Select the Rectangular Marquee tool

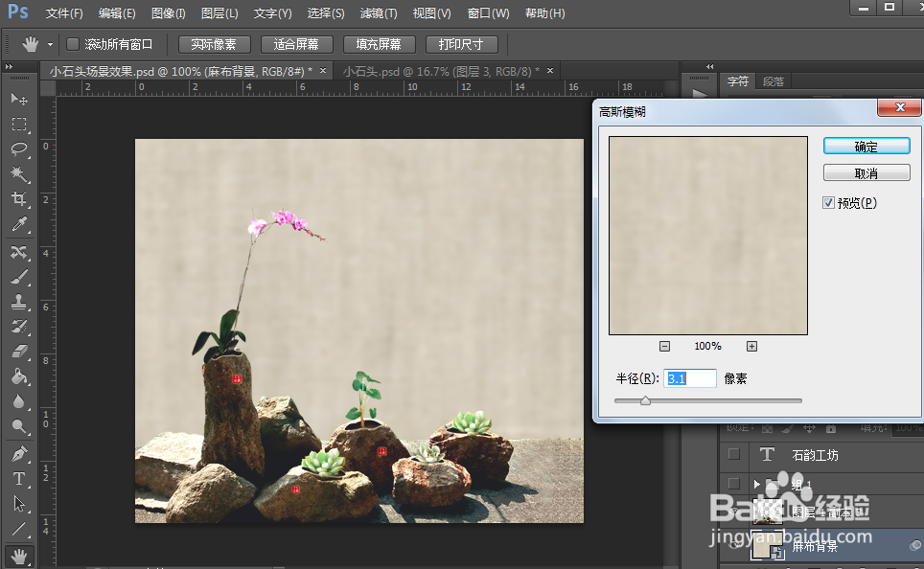tap(19, 125)
